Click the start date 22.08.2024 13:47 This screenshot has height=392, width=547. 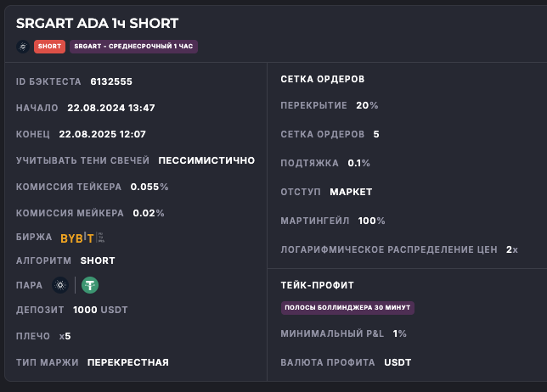click(110, 108)
